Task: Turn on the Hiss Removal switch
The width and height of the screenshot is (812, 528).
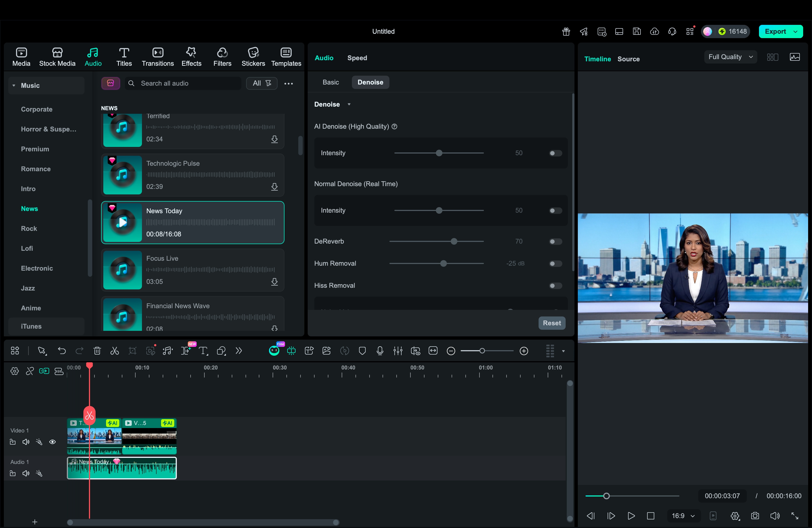Action: point(555,286)
